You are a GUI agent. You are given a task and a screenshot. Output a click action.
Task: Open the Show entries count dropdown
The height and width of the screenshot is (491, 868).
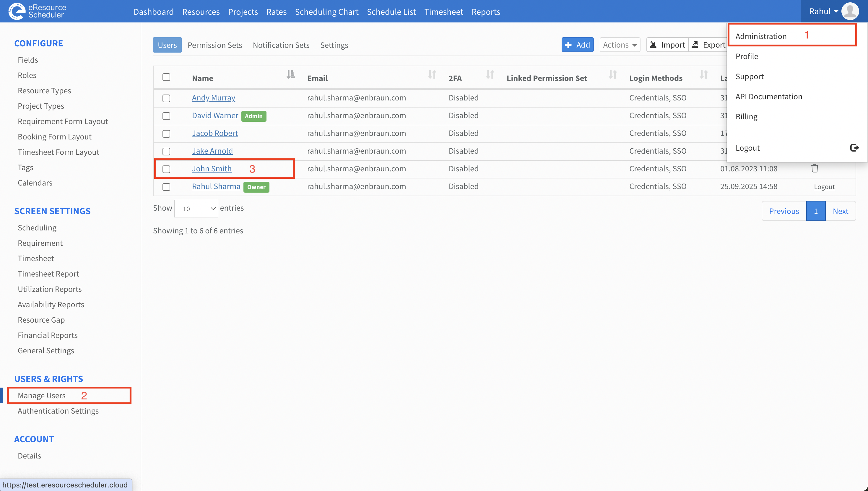click(x=196, y=209)
